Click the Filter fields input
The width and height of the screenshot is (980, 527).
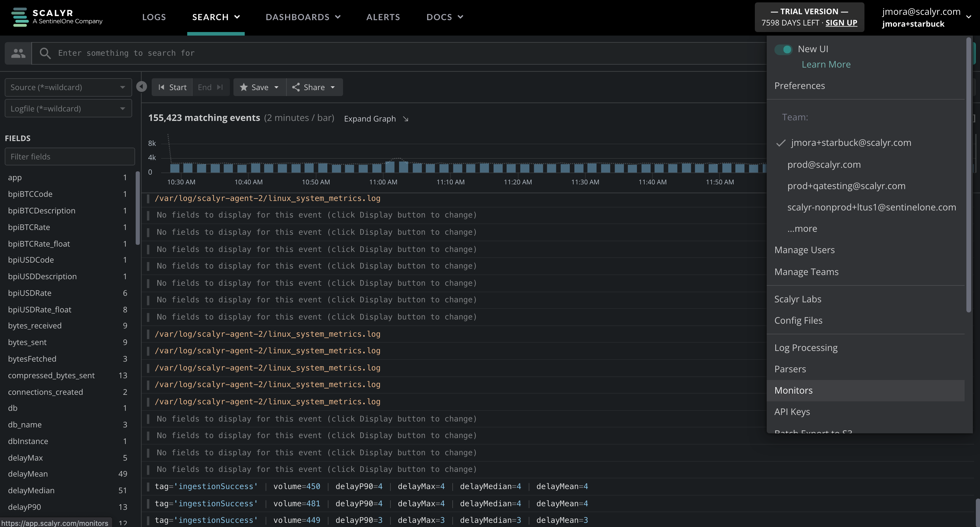(70, 156)
